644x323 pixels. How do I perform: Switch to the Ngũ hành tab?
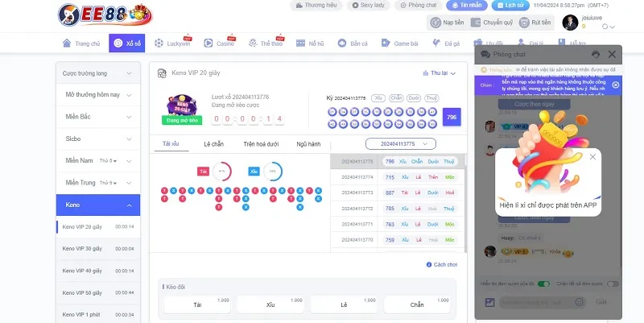click(308, 143)
